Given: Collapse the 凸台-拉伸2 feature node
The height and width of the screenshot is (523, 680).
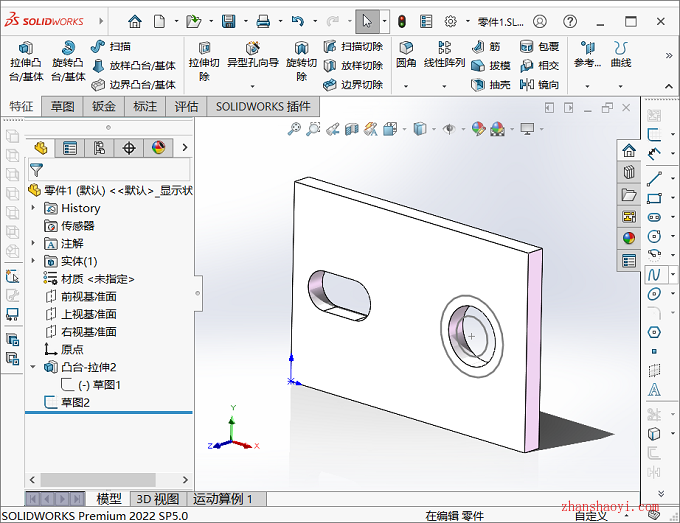Looking at the screenshot, I should click(33, 367).
